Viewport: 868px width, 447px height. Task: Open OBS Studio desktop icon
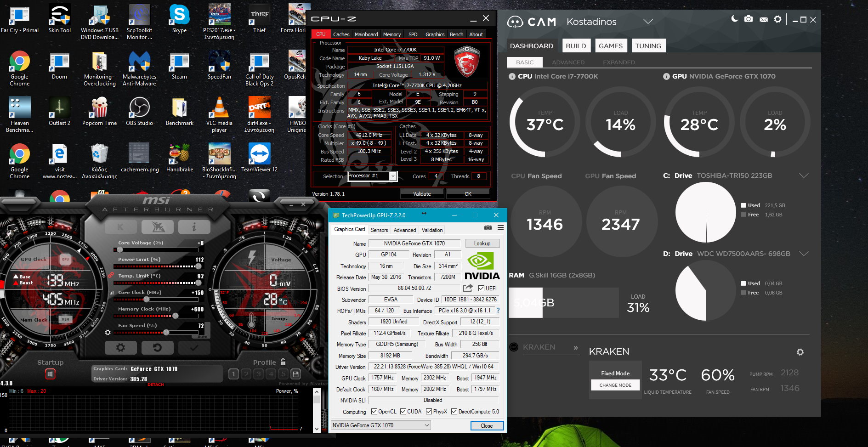tap(139, 112)
